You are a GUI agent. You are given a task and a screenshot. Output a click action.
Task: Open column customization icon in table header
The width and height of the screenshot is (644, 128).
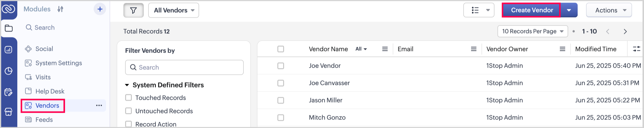pyautogui.click(x=636, y=49)
